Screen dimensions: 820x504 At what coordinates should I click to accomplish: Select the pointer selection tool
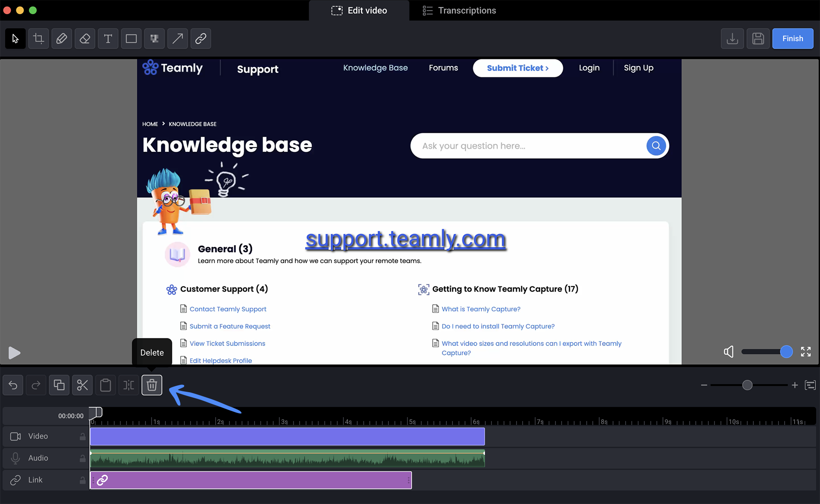click(x=15, y=39)
